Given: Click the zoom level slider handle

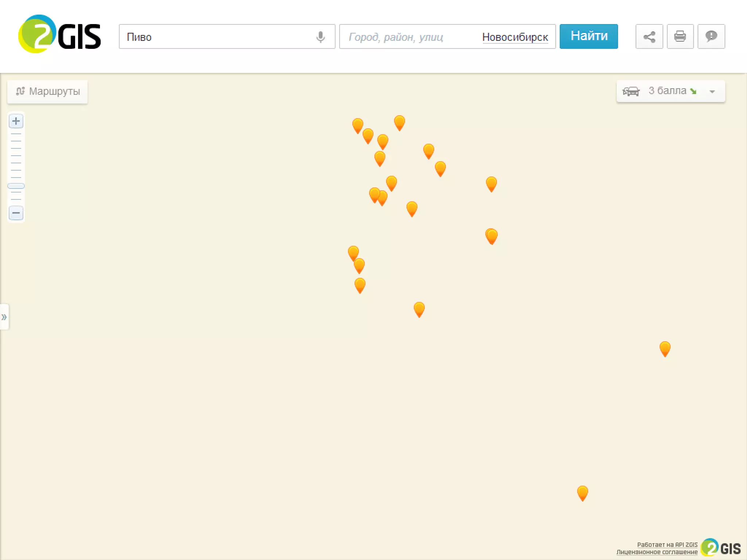Looking at the screenshot, I should coord(16,186).
